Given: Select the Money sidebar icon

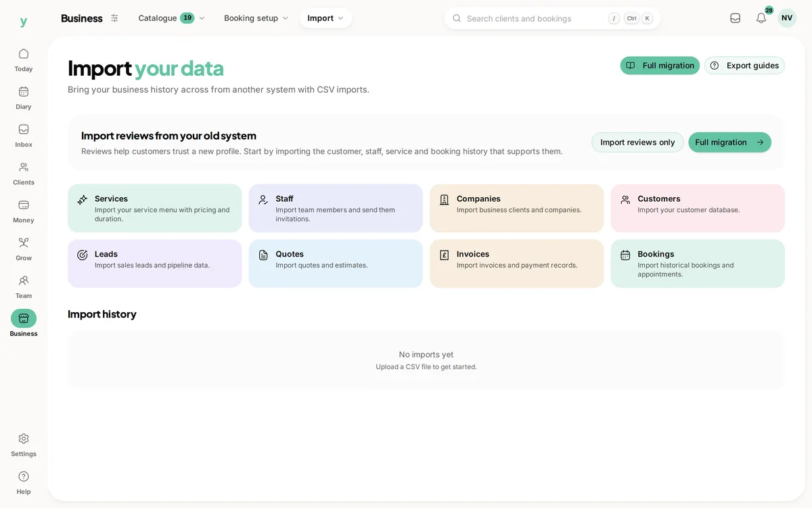Looking at the screenshot, I should [24, 205].
